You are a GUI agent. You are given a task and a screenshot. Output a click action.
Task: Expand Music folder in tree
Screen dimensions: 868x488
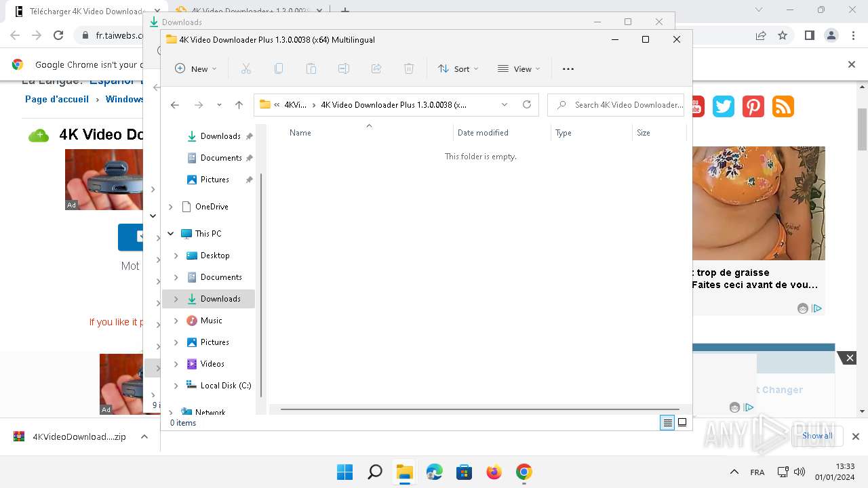coord(176,321)
